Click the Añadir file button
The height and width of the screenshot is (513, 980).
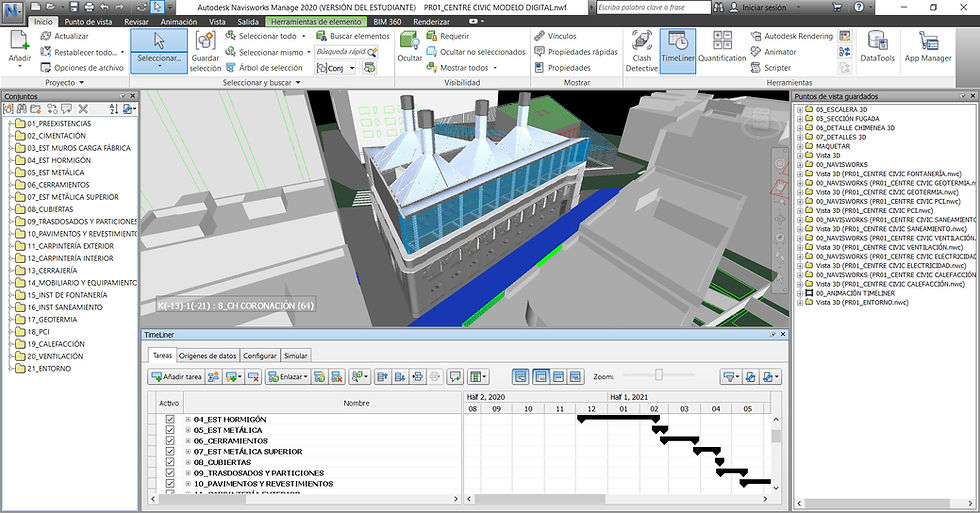[19, 47]
